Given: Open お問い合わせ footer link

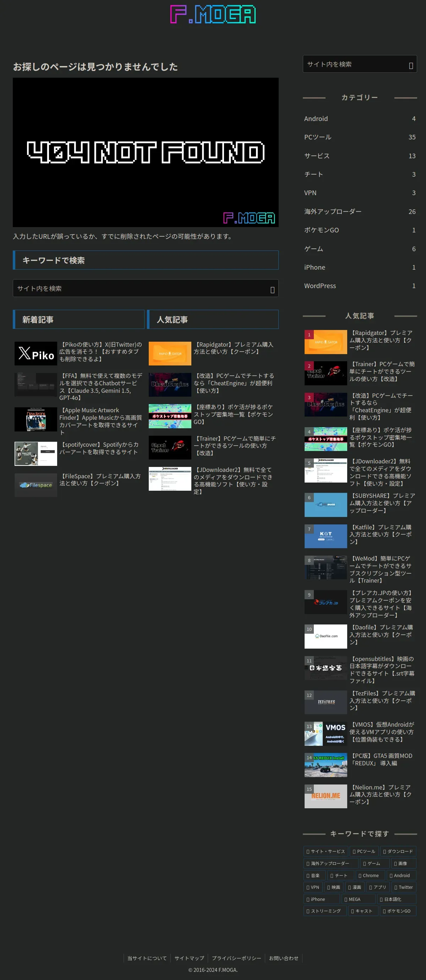Looking at the screenshot, I should [284, 958].
